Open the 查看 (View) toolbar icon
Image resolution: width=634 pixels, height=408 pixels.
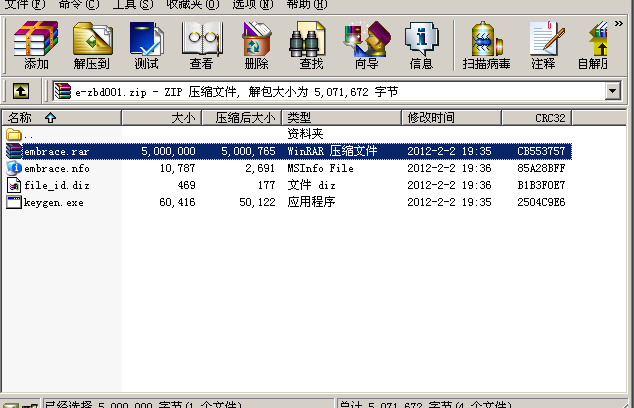[201, 45]
